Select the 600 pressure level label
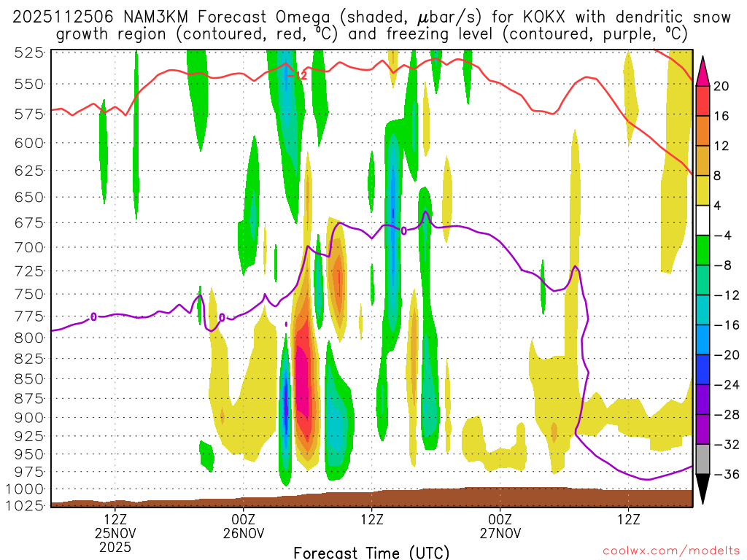The height and width of the screenshot is (560, 747). 29,143
